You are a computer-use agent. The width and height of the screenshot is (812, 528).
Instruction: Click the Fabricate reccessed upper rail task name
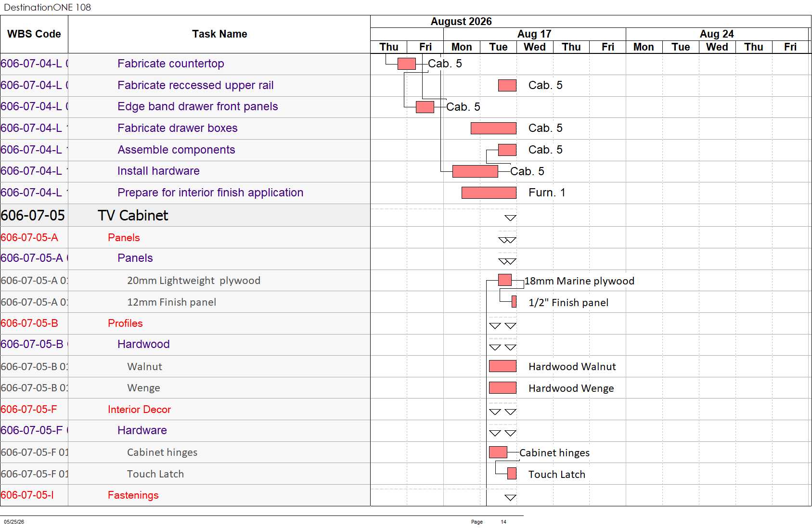coord(195,85)
